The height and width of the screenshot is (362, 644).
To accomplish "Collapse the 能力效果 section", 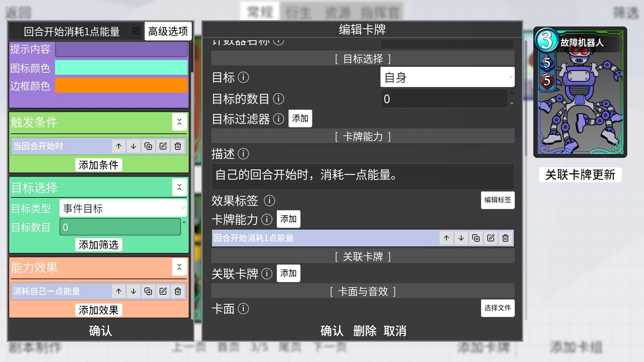I will (x=179, y=267).
